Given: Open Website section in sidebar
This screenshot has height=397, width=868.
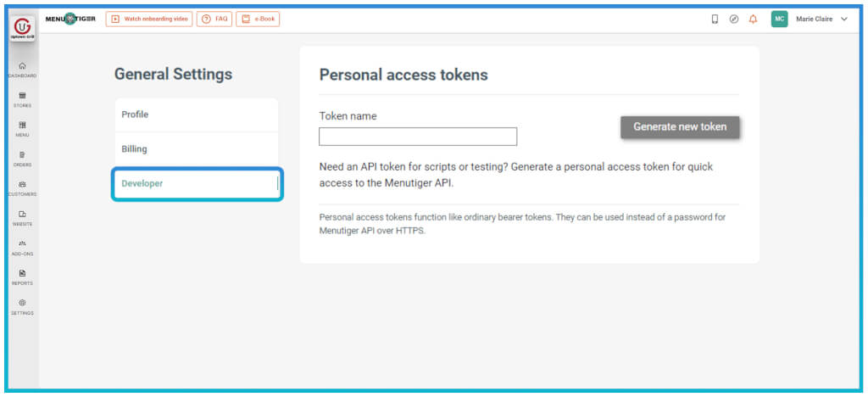Looking at the screenshot, I should (x=22, y=217).
